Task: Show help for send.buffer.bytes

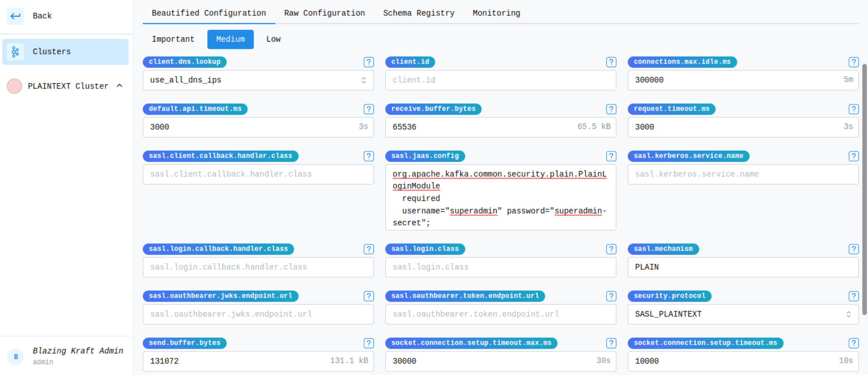Action: pyautogui.click(x=369, y=343)
